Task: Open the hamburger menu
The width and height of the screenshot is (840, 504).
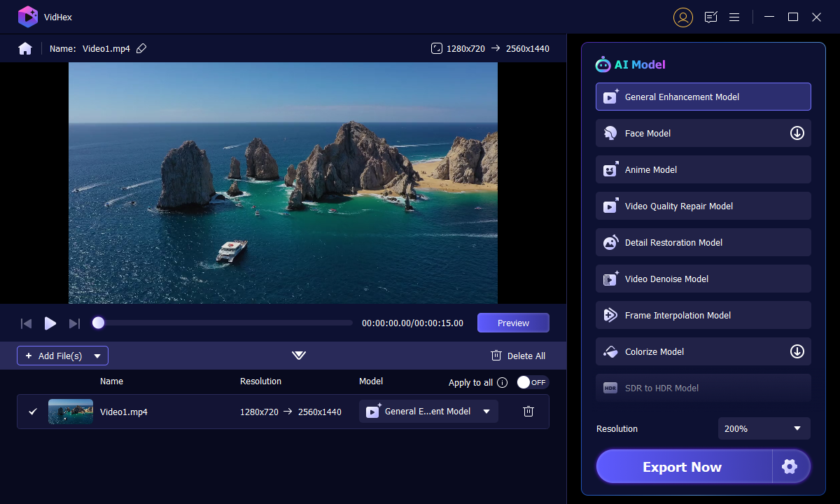Action: (x=734, y=17)
